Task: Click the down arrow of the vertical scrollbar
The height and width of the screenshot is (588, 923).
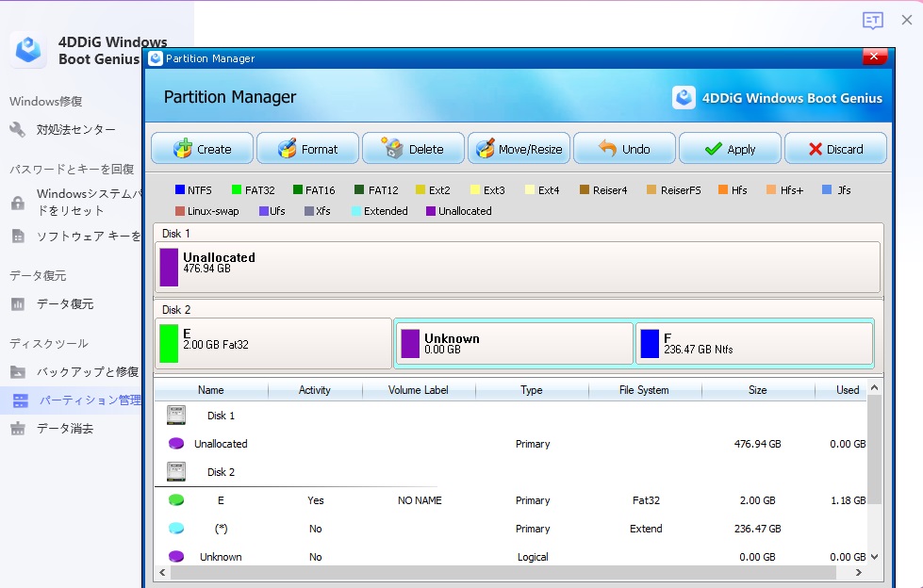Action: [x=874, y=557]
